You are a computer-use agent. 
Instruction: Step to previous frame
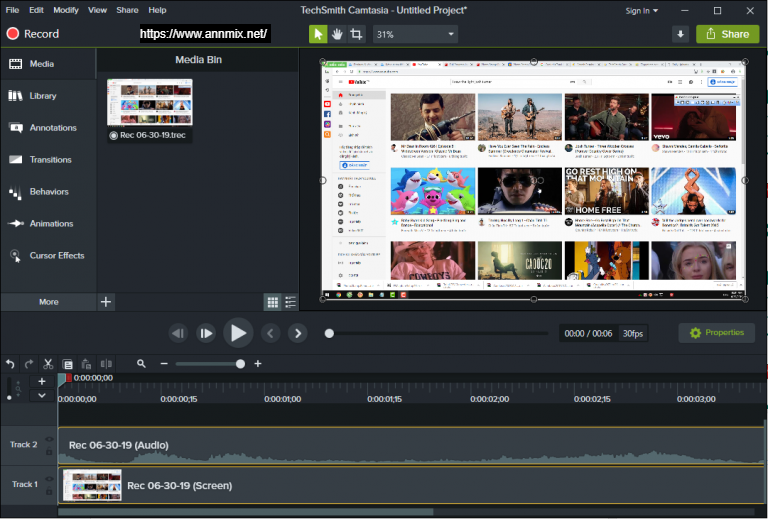(x=178, y=333)
